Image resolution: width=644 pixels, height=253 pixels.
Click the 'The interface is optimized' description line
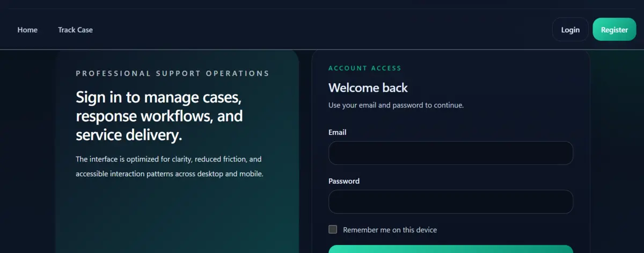pyautogui.click(x=168, y=160)
